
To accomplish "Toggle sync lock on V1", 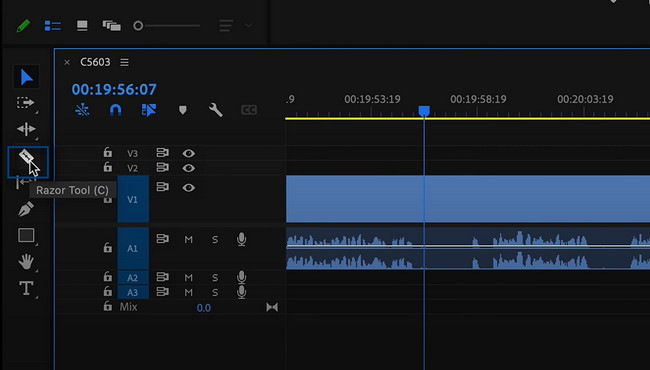I will coord(162,187).
